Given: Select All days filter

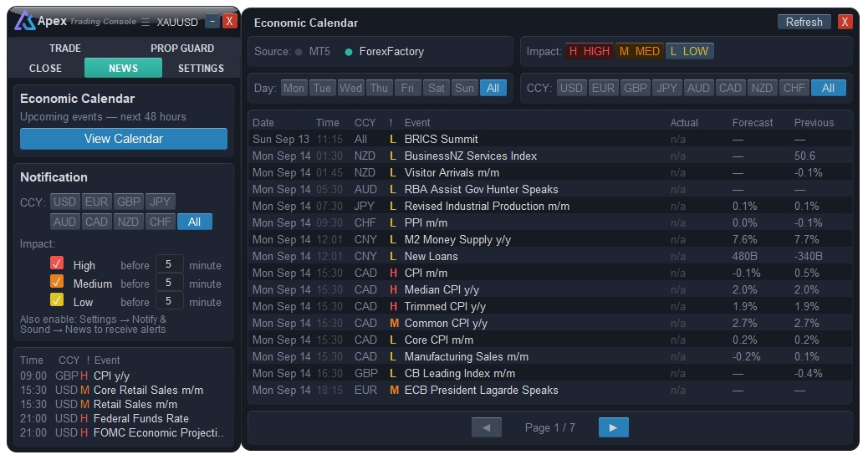Looking at the screenshot, I should click(x=493, y=88).
